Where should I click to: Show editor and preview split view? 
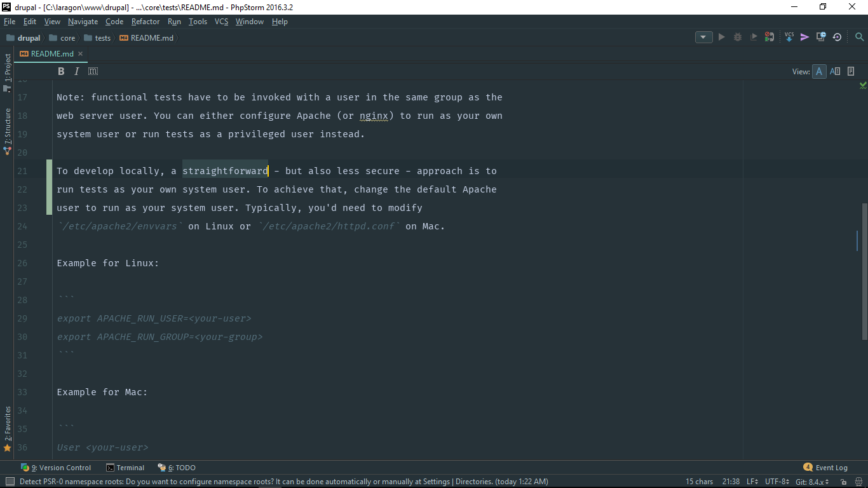tap(835, 71)
